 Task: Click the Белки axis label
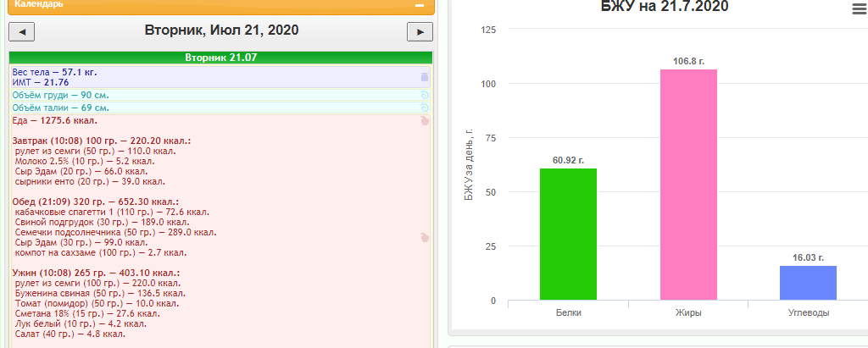click(x=569, y=312)
